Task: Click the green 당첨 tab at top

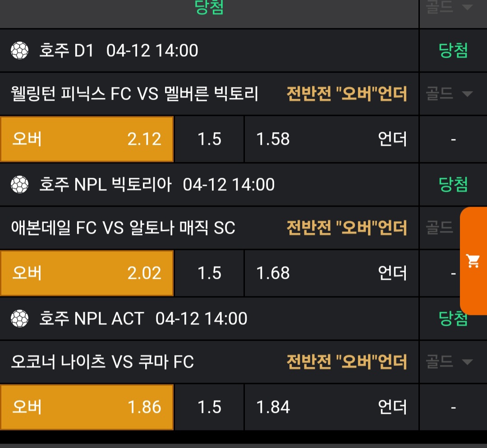Action: (x=209, y=7)
